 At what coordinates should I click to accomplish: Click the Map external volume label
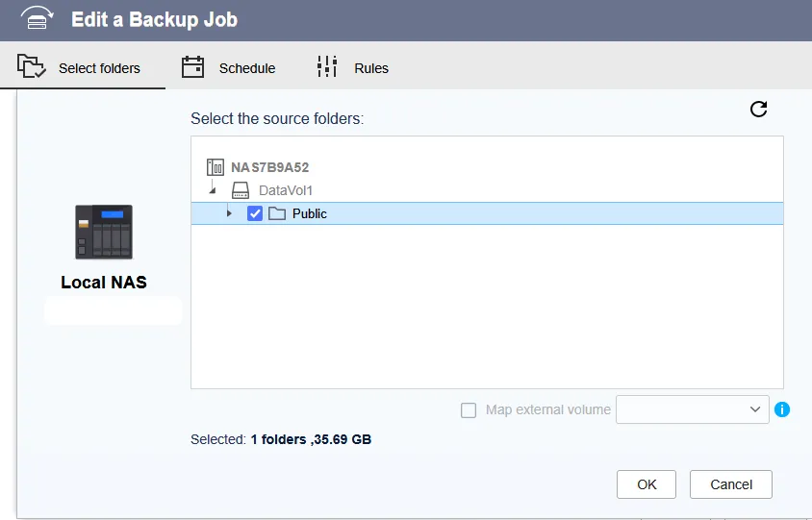coord(547,409)
